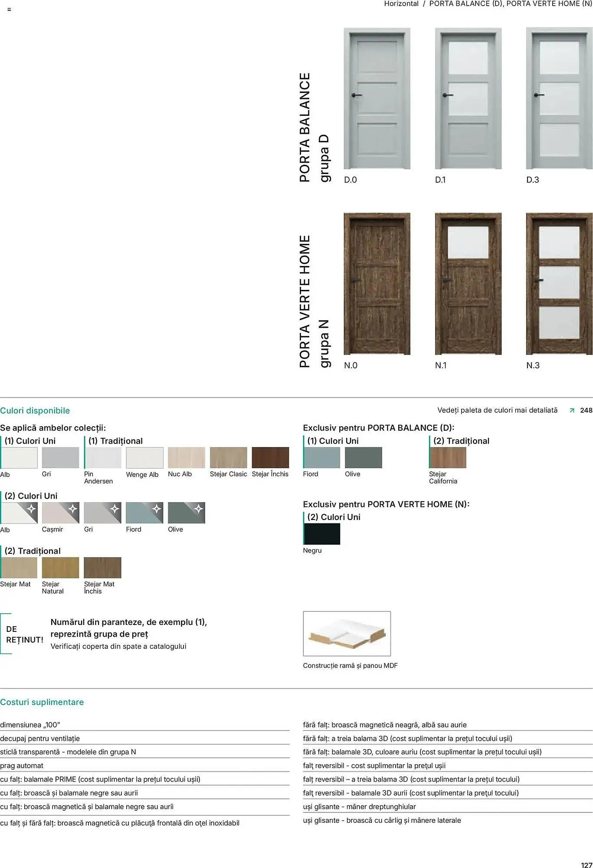Screen dimensions: 593x868
Task: Select the Stejar Închis color swatch
Action: coord(270,457)
